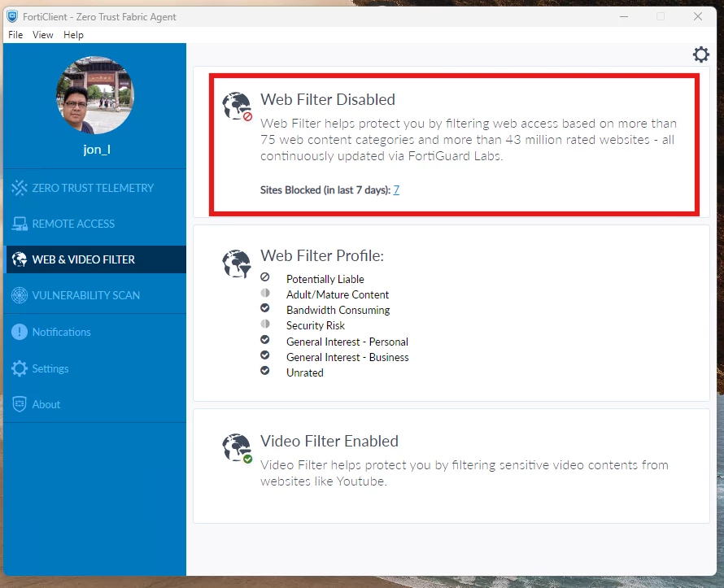Open the About page
This screenshot has height=588, width=724.
(94, 404)
